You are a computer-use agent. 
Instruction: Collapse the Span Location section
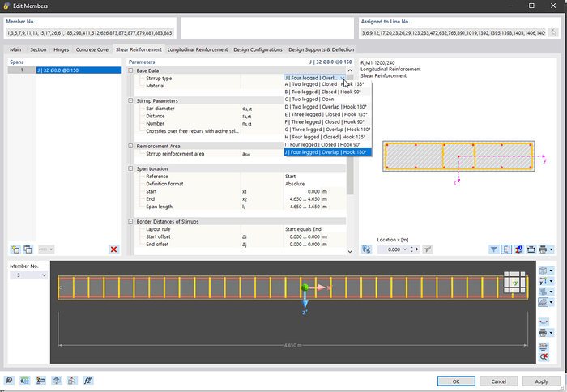click(131, 168)
